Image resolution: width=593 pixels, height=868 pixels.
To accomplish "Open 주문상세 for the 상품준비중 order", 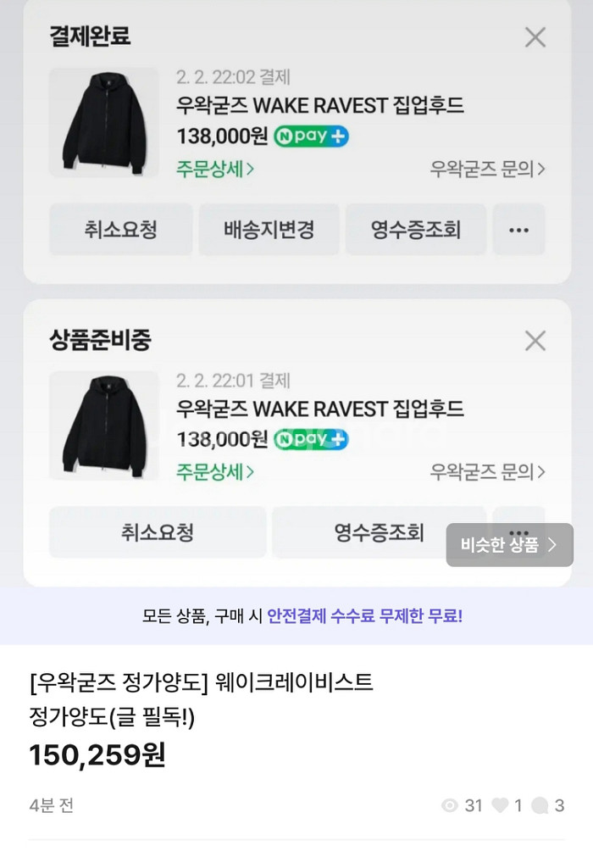I will click(x=215, y=471).
